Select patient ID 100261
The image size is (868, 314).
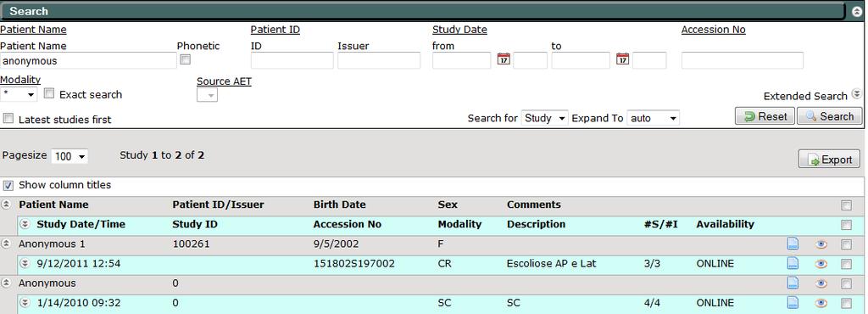click(191, 244)
